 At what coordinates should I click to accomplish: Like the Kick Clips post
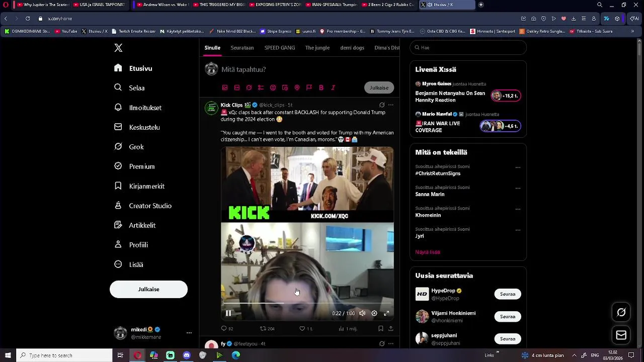[306, 329]
